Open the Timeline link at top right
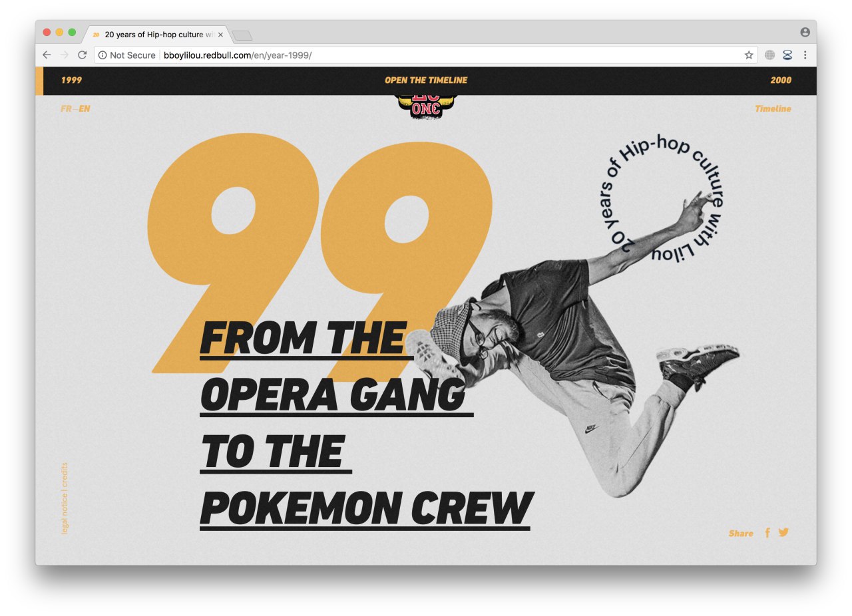Viewport: 852px width, 616px height. click(773, 109)
